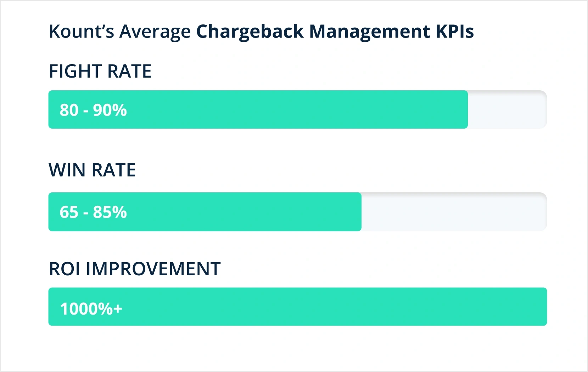Select the FIGHT RATE label
This screenshot has width=588, height=372.
tap(100, 71)
